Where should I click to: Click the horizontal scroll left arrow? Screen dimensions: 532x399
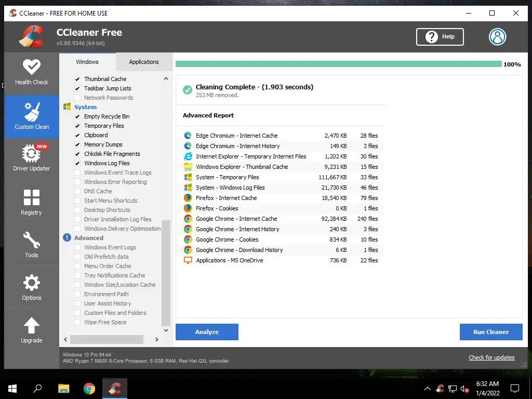[x=65, y=339]
